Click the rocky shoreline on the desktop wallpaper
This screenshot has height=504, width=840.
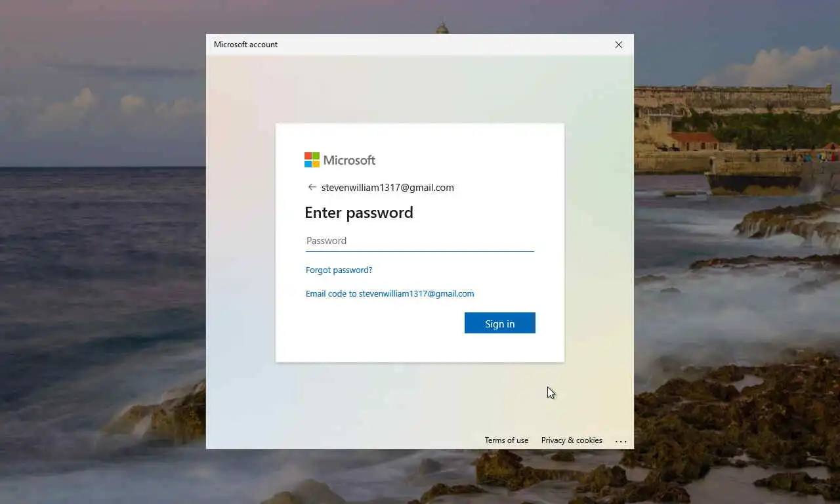pyautogui.click(x=735, y=420)
